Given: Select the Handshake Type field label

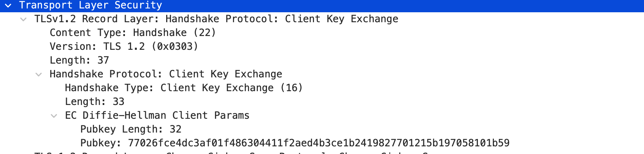Looking at the screenshot, I should 109,88.
